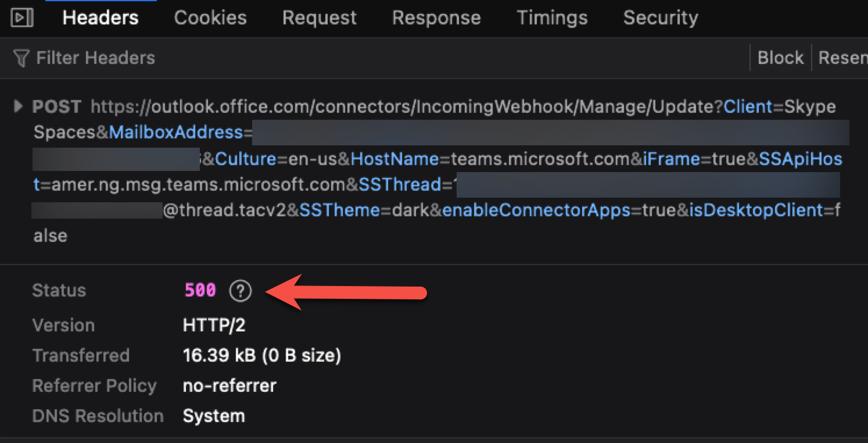Click the HTTP/2 version value
This screenshot has height=443, width=868.
(214, 326)
